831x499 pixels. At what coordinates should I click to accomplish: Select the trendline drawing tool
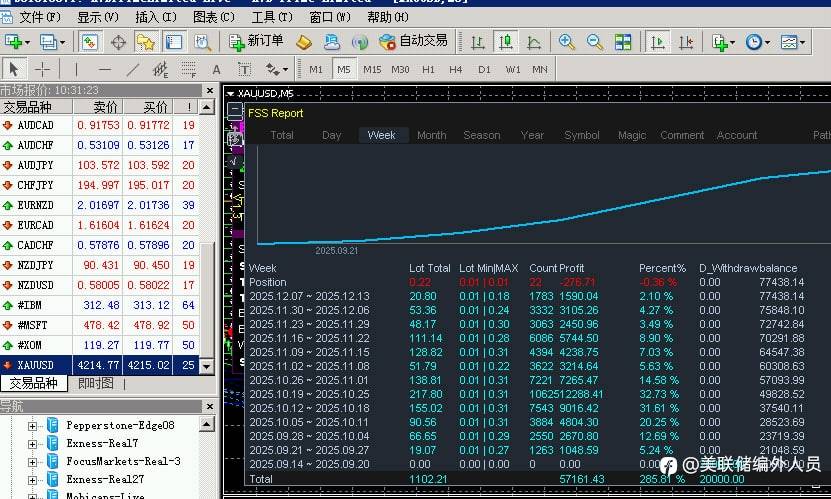click(x=133, y=69)
